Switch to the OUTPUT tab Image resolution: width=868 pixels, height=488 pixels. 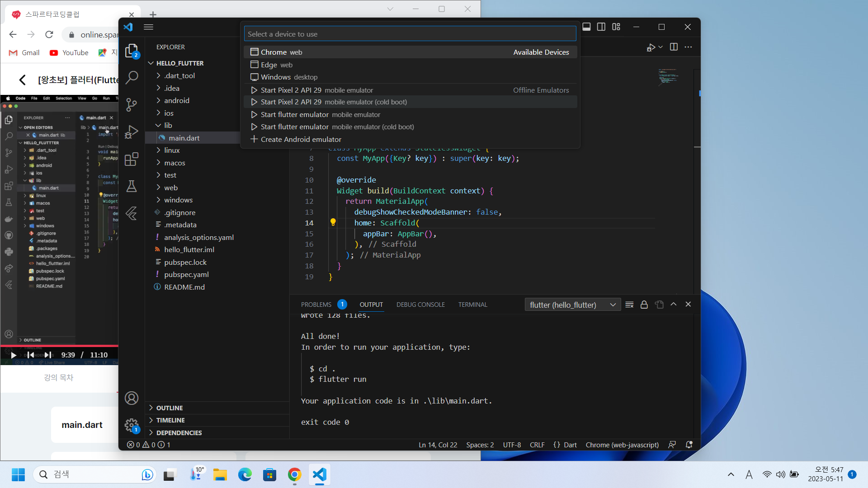coord(371,305)
